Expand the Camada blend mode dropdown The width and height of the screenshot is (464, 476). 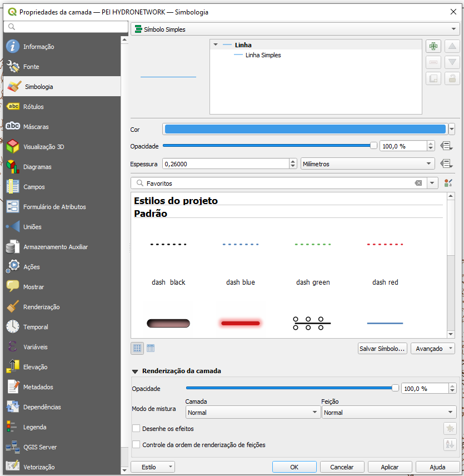pos(252,413)
